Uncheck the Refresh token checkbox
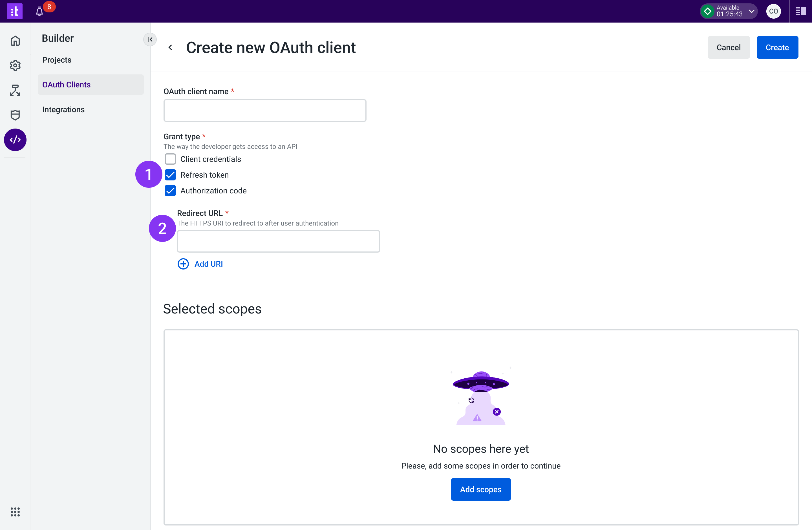Screen dimensions: 812x530 (170, 175)
